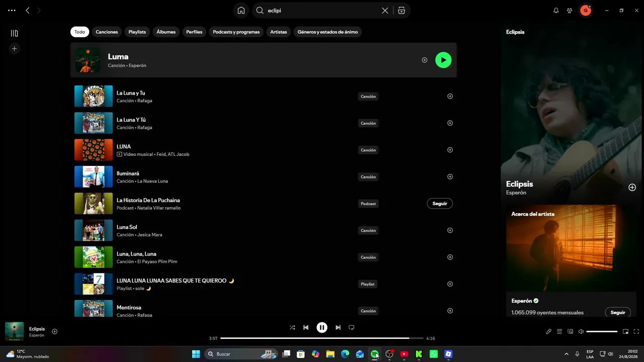Add "La Luna y Tu" to library
644x362 pixels.
[450, 96]
